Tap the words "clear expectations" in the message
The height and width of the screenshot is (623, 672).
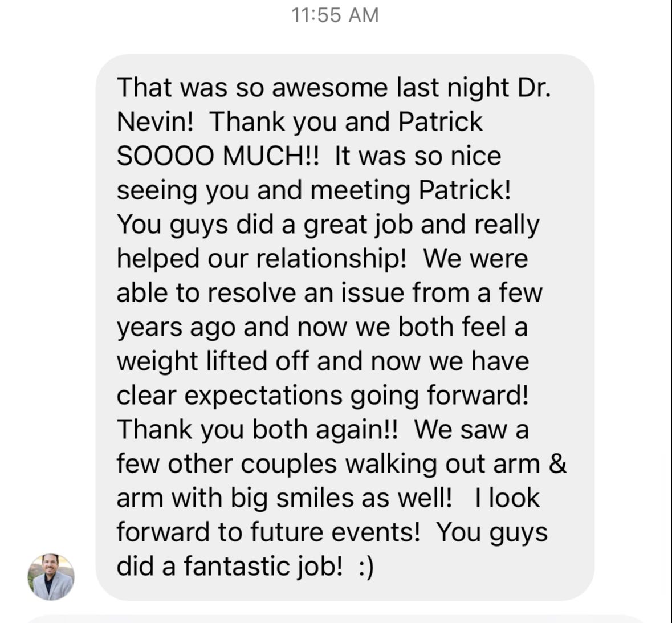pyautogui.click(x=229, y=396)
